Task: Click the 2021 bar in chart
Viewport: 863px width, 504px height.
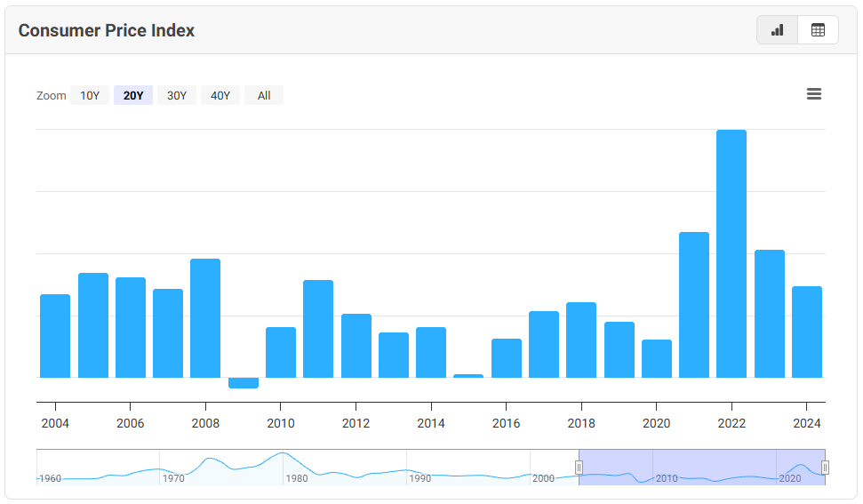Action: pyautogui.click(x=694, y=305)
